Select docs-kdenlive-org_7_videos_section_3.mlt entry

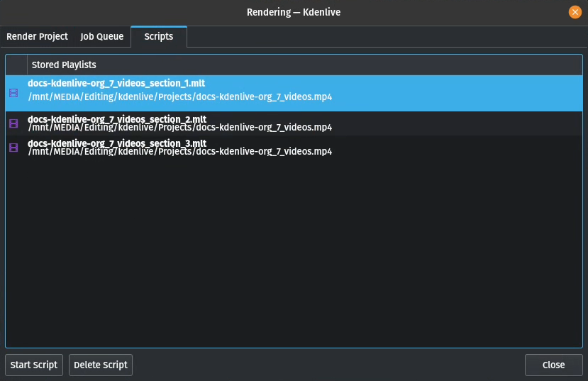pyautogui.click(x=294, y=148)
